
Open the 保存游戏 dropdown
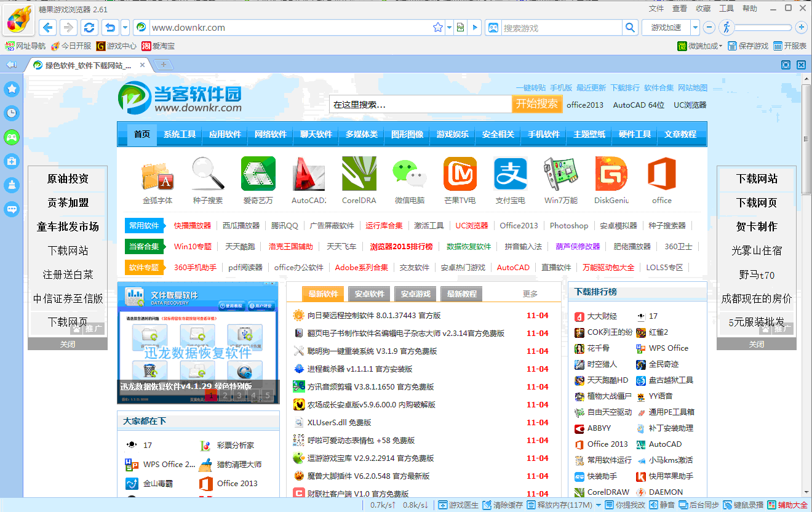point(748,46)
